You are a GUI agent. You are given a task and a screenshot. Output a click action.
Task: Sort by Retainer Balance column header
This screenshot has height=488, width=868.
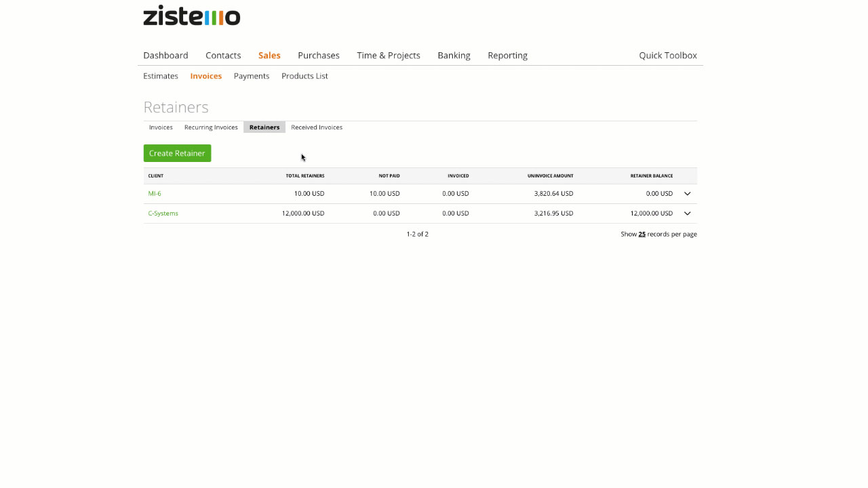click(x=652, y=176)
